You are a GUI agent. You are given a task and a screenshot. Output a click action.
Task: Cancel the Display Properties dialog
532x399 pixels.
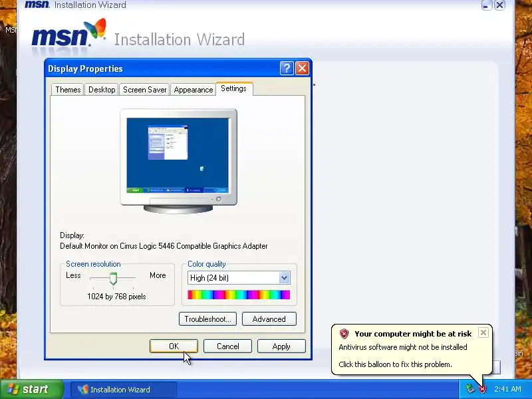pos(227,346)
